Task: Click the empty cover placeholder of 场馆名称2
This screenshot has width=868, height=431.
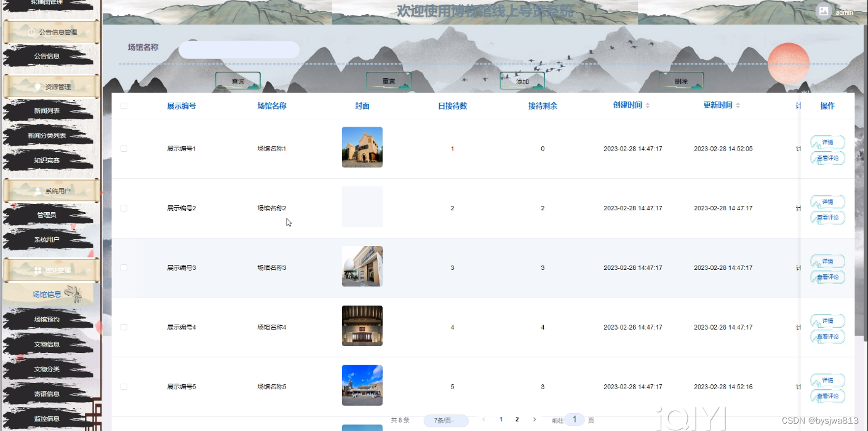Action: (x=362, y=207)
